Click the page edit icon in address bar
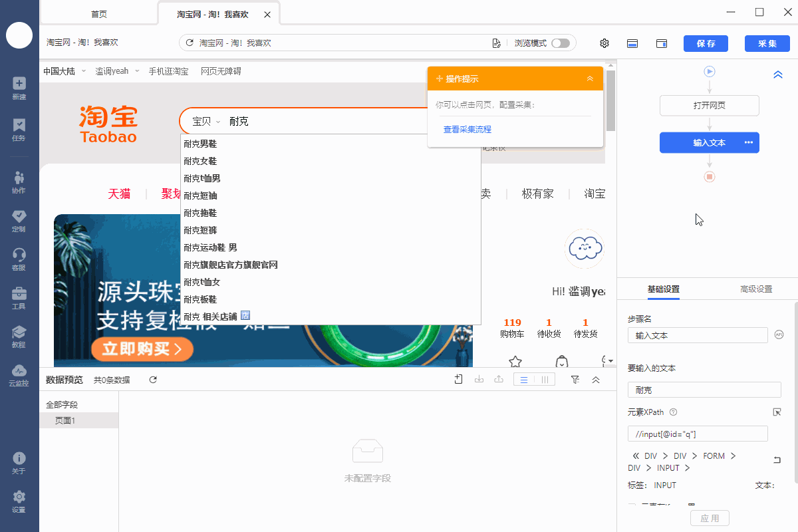This screenshot has width=798, height=532. pyautogui.click(x=496, y=43)
